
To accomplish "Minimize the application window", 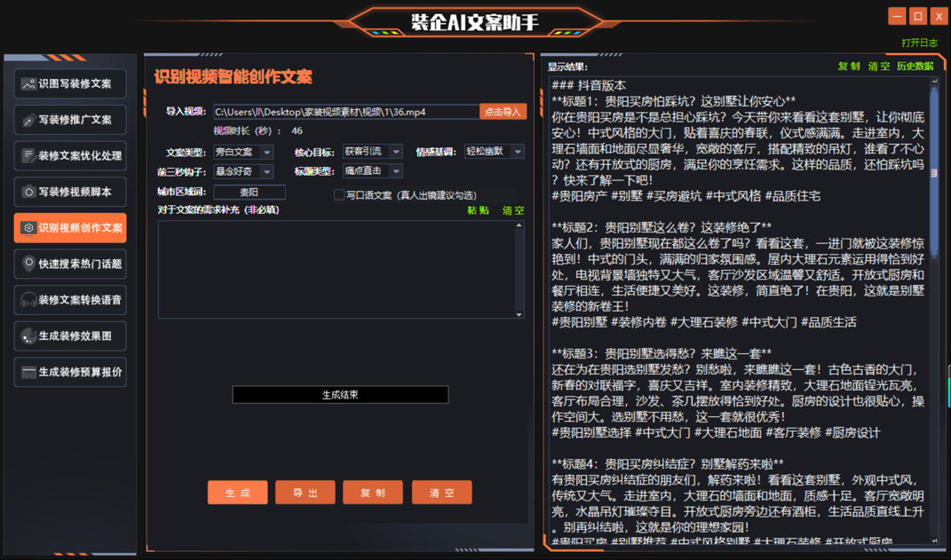I will (x=897, y=16).
